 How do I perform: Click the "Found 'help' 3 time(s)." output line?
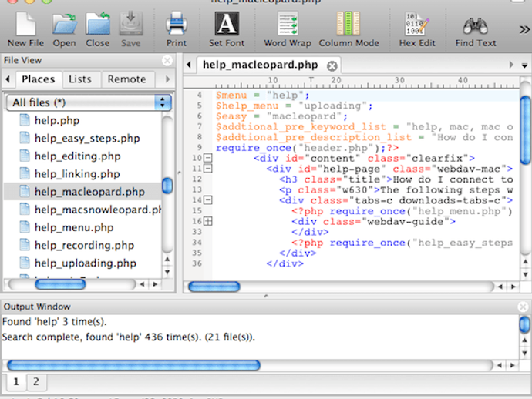pyautogui.click(x=54, y=322)
